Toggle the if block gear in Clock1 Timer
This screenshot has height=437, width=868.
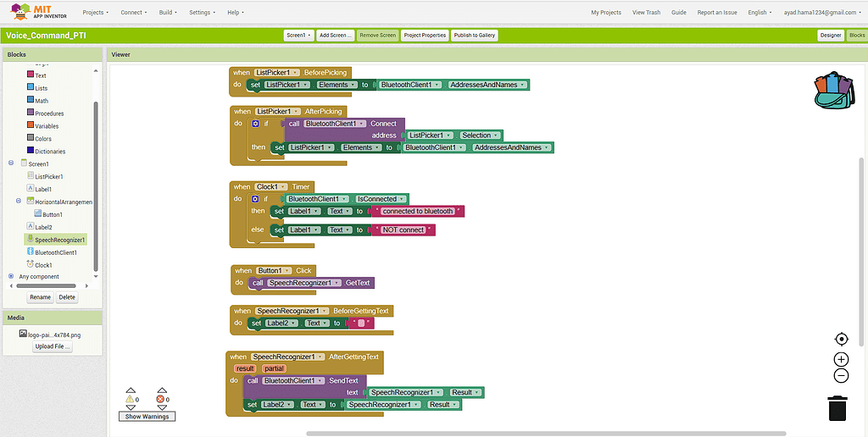pyautogui.click(x=255, y=199)
